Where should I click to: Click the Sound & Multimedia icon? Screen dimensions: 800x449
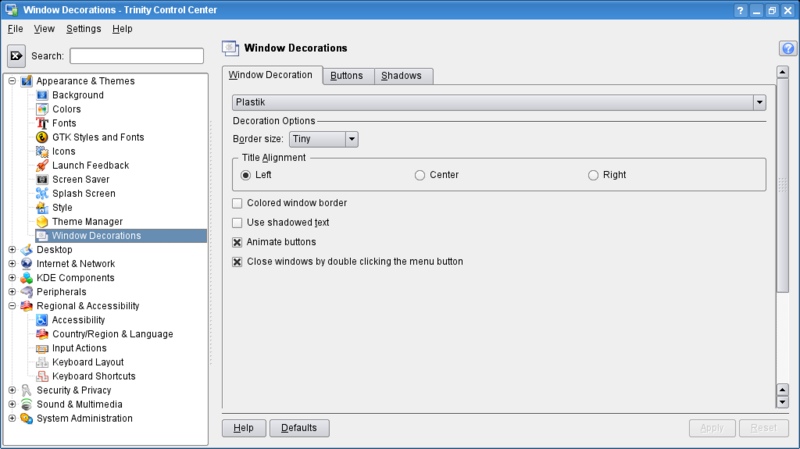coord(27,404)
